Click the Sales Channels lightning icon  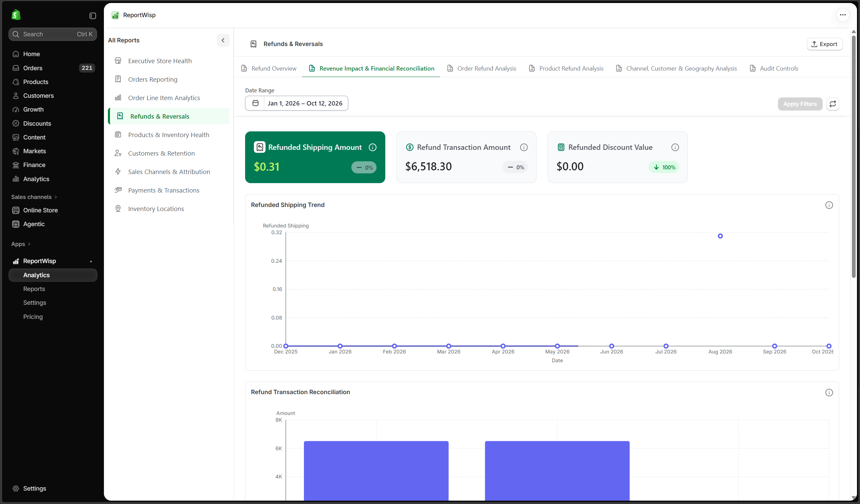(118, 171)
